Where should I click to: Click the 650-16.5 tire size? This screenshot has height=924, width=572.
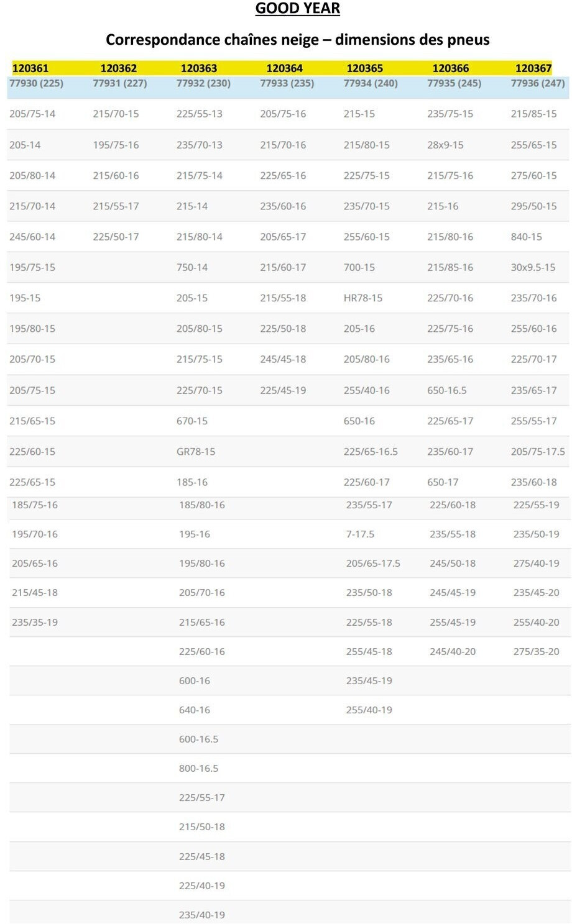pyautogui.click(x=446, y=391)
